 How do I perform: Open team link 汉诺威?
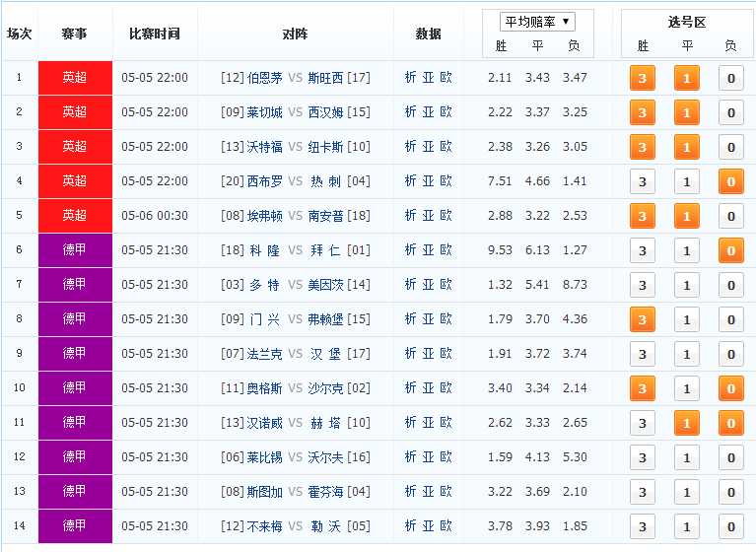tap(265, 422)
